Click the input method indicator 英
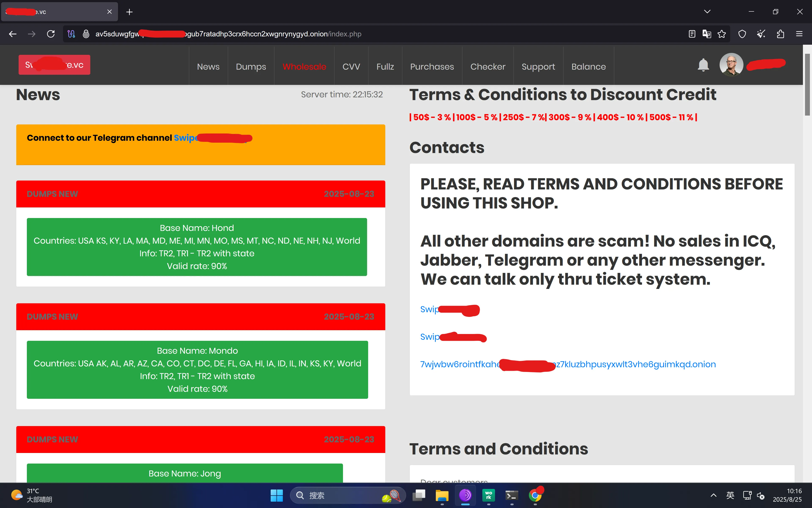Image resolution: width=812 pixels, height=508 pixels. pyautogui.click(x=730, y=495)
